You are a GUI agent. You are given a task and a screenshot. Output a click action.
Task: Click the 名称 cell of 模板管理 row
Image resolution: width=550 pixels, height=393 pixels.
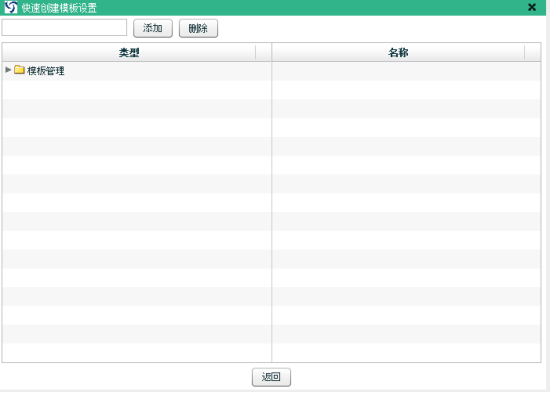click(406, 71)
